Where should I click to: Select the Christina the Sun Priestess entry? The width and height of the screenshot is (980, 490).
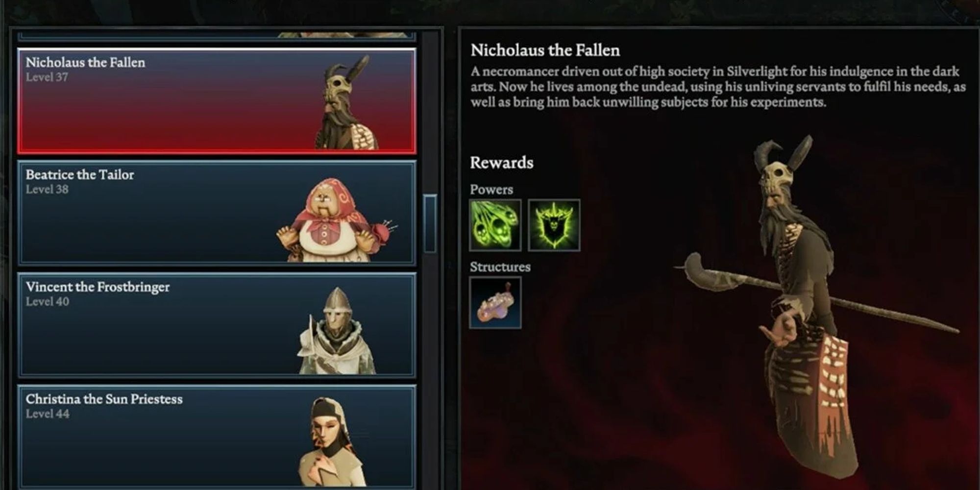pos(217,437)
